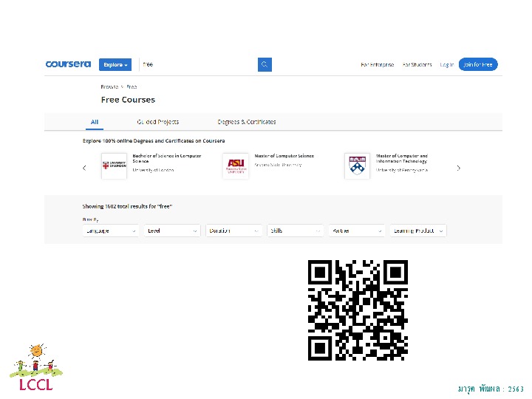Expand the Duration filter dropdown

(x=233, y=231)
